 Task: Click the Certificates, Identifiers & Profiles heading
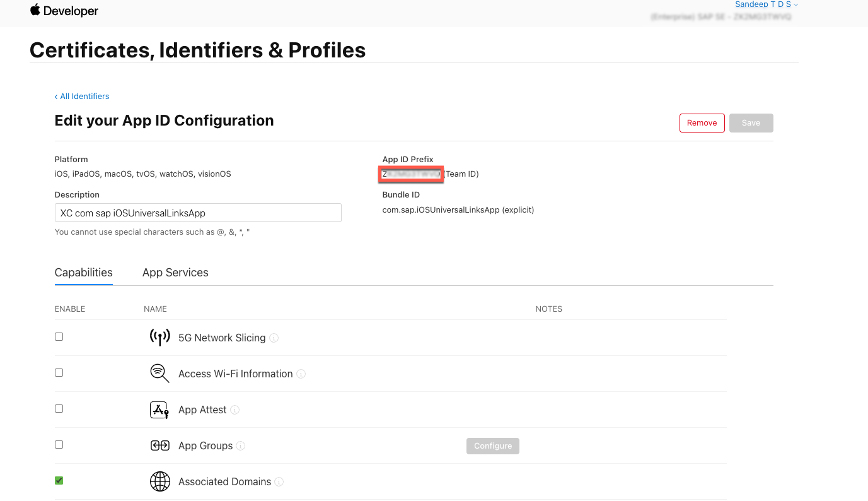pos(198,50)
